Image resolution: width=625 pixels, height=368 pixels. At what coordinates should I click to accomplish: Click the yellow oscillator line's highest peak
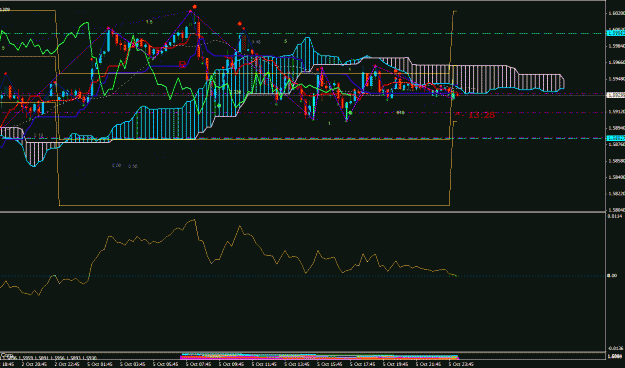tap(195, 220)
